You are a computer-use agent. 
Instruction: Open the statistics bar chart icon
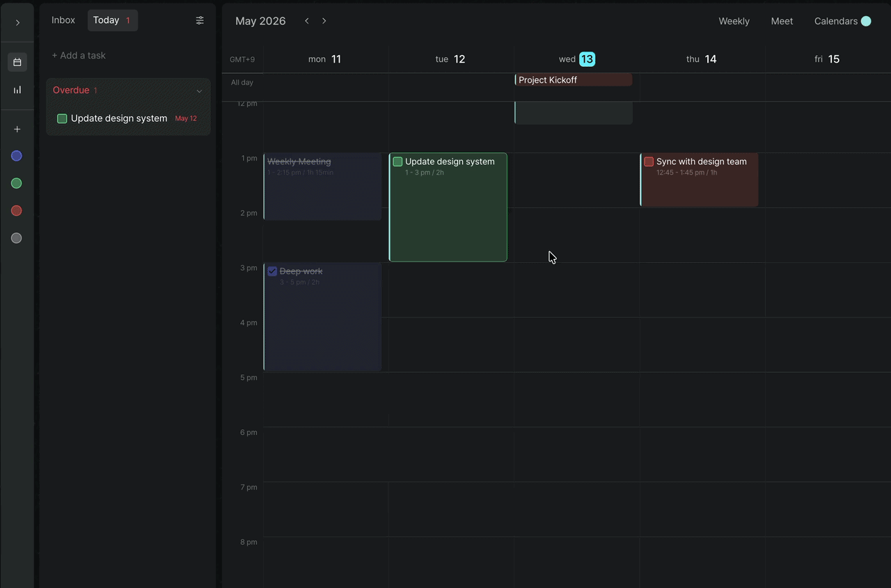(x=17, y=90)
